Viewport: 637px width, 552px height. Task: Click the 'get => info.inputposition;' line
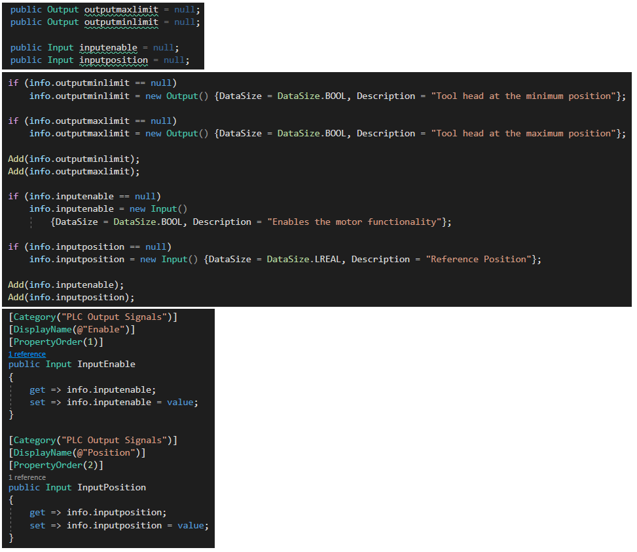point(98,513)
